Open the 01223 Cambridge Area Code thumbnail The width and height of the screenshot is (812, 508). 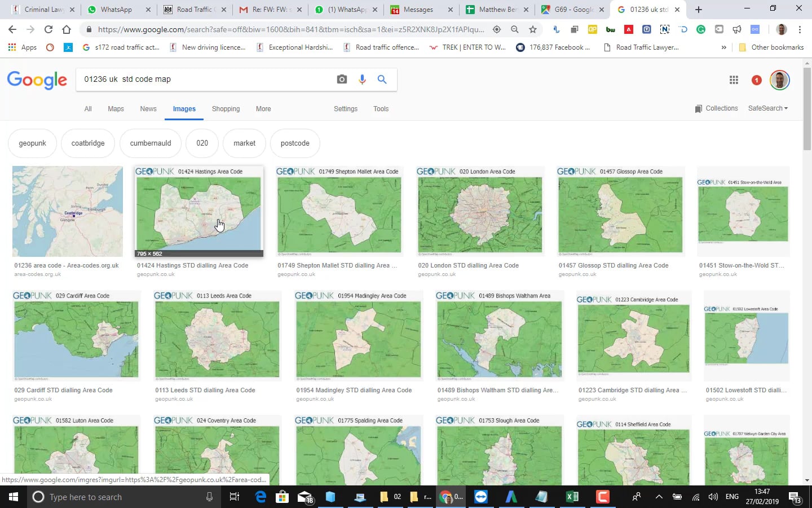click(x=633, y=335)
